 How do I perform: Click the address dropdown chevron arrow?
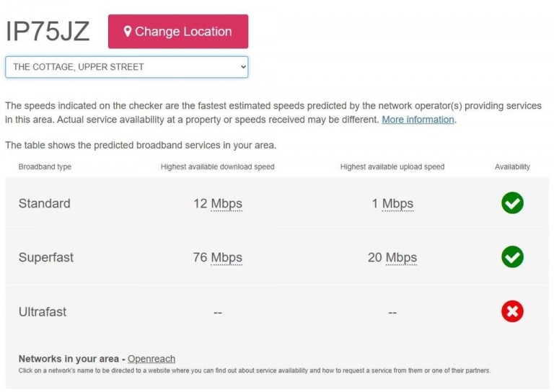[243, 67]
